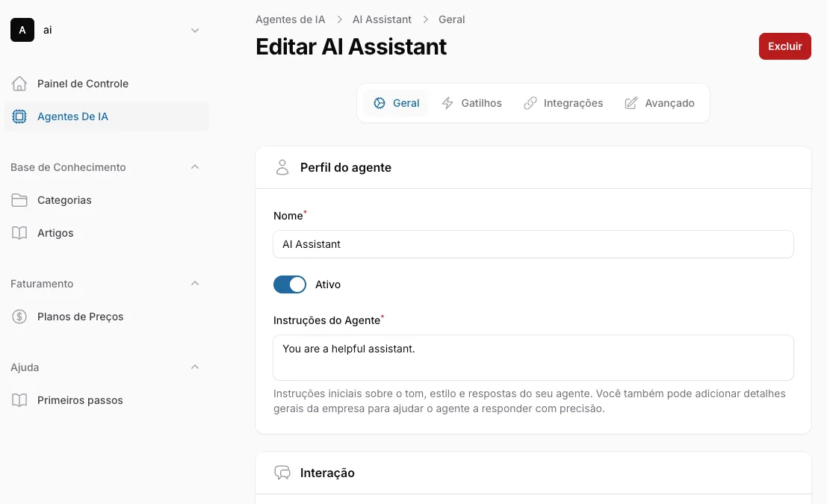Click the lightning bolt Gatilhos icon

coord(447,103)
